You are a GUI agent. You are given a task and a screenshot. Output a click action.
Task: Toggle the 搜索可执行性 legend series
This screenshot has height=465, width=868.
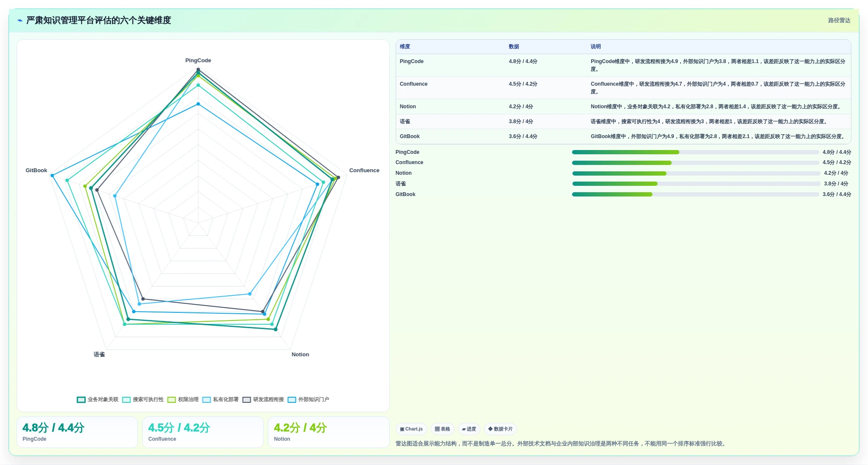pyautogui.click(x=143, y=399)
